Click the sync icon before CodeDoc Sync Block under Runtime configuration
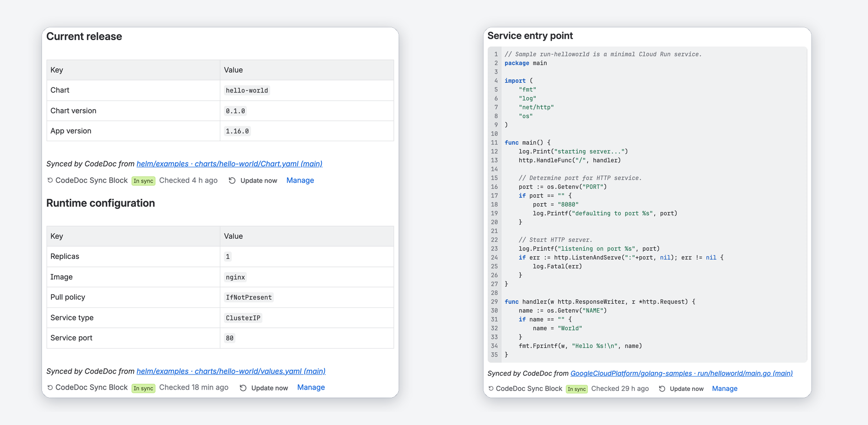This screenshot has width=868, height=425. tap(50, 387)
